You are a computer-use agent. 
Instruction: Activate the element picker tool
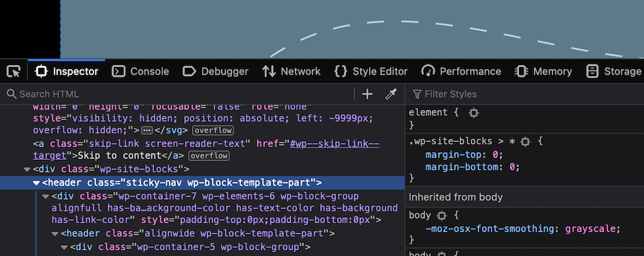click(14, 72)
